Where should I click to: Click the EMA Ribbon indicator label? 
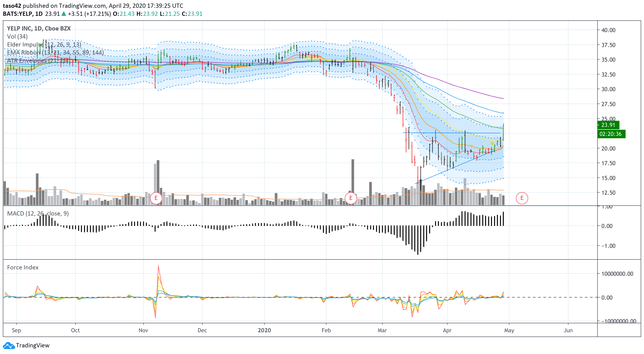point(55,52)
